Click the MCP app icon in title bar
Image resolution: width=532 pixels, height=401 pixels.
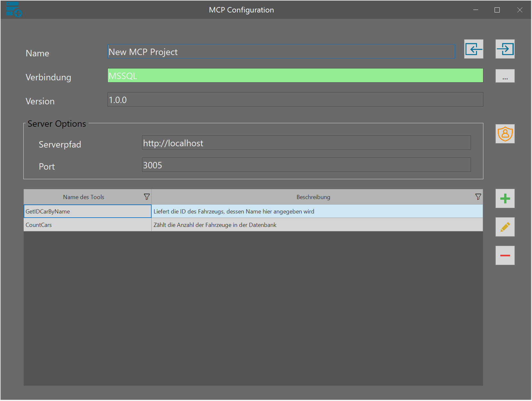click(13, 9)
